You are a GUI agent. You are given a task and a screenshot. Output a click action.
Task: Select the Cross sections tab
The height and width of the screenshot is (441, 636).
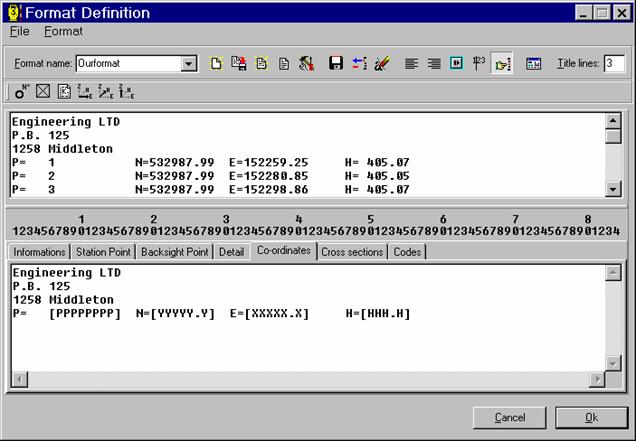(352, 252)
